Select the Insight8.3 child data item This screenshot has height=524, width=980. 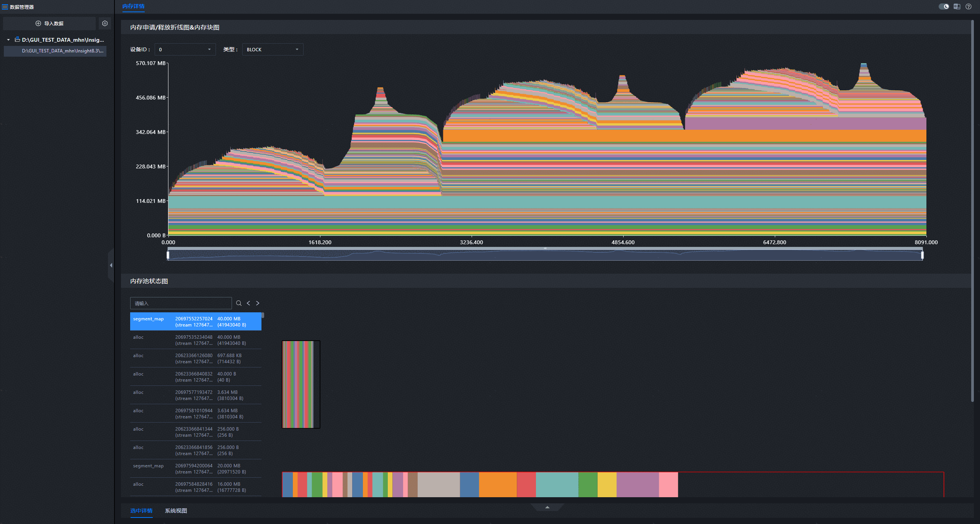62,51
